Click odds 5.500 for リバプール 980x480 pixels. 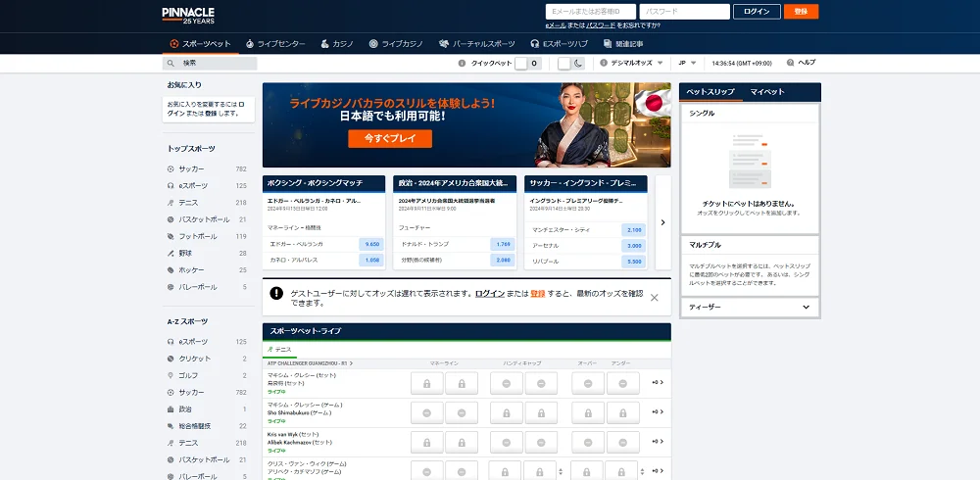634,262
